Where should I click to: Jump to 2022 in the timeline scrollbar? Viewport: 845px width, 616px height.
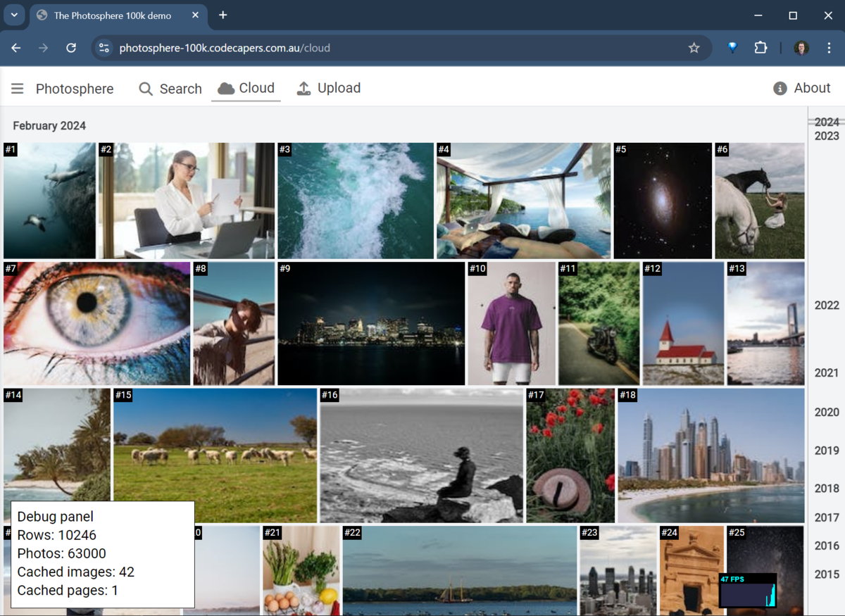click(x=826, y=306)
